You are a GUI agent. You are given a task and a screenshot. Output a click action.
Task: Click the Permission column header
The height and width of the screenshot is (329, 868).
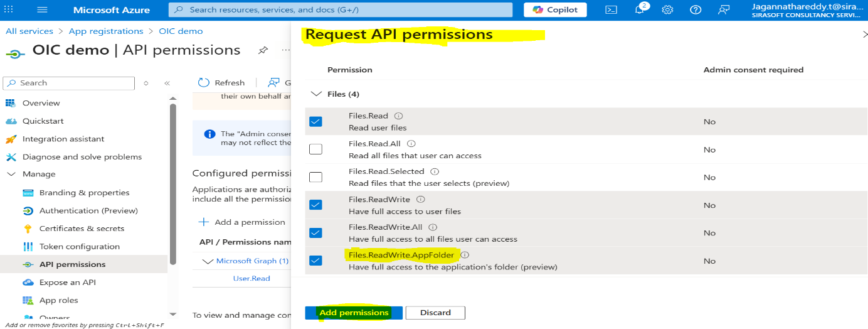[349, 70]
